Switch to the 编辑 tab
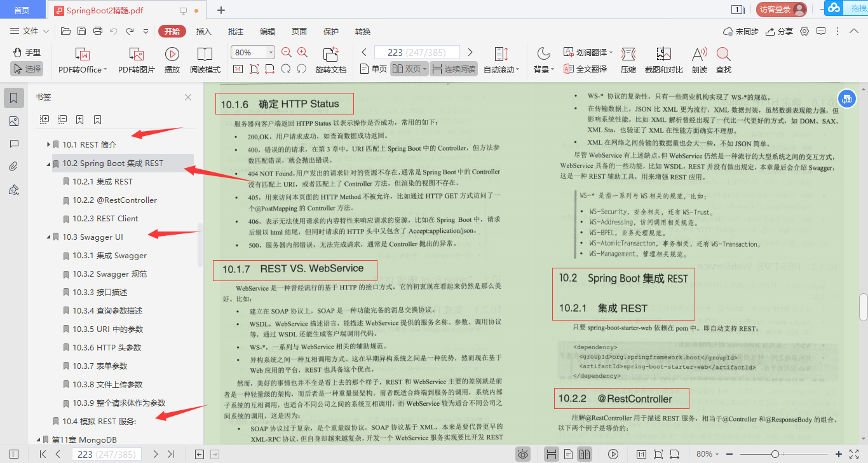This screenshot has height=463, width=868. click(267, 31)
